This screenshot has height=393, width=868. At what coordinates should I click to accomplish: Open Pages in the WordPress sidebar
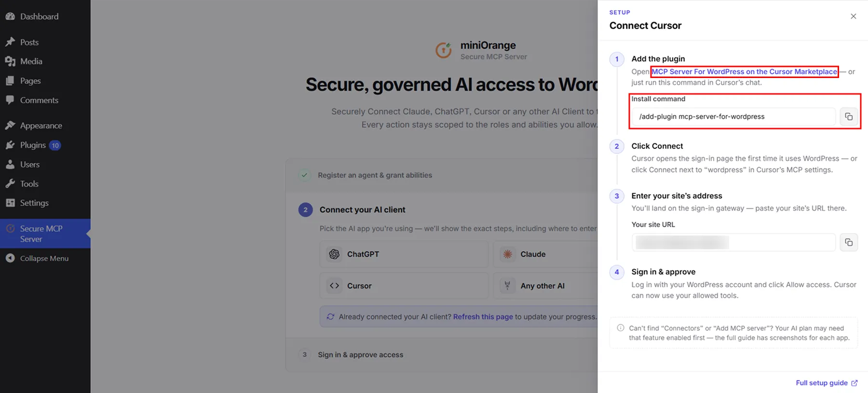[45, 80]
